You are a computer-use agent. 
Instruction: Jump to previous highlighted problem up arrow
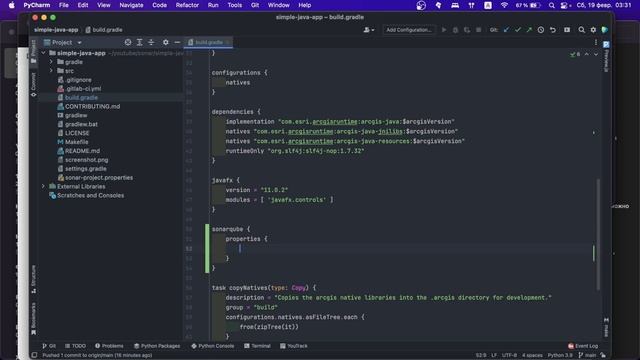tap(587, 54)
